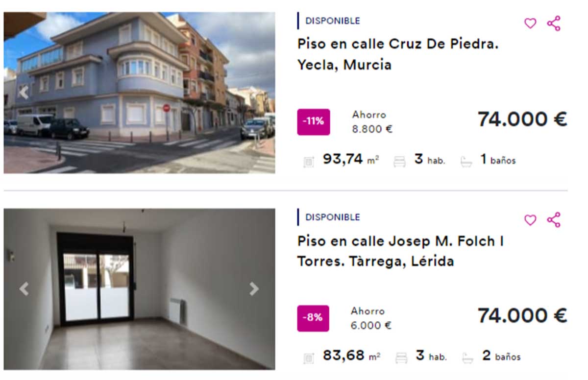This screenshot has height=380, width=588.
Task: Click the share icon on the Tàrrega listing
Action: tap(553, 220)
